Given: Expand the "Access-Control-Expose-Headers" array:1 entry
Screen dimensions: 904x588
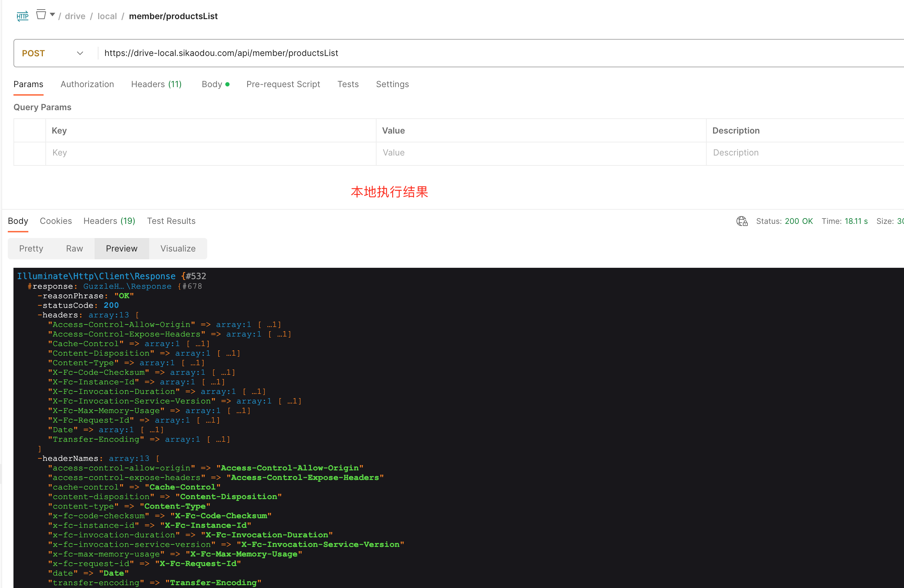Looking at the screenshot, I should (x=259, y=334).
